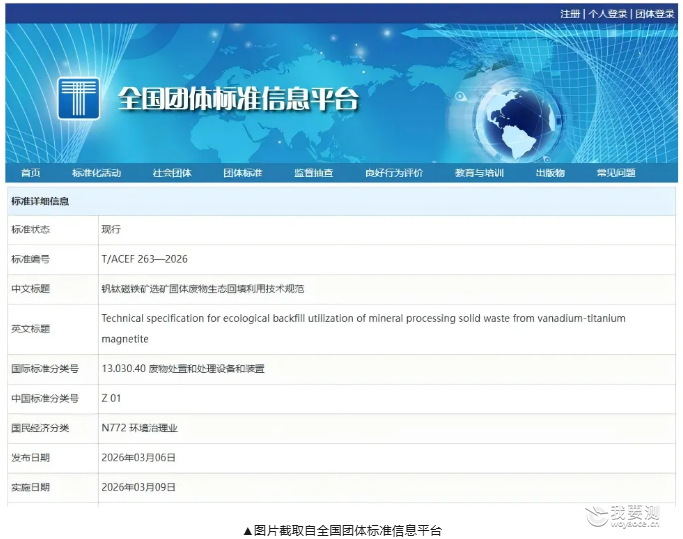Screen dimensions: 683x539
Task: Select the English title starting with Technical specification
Action: point(363,329)
